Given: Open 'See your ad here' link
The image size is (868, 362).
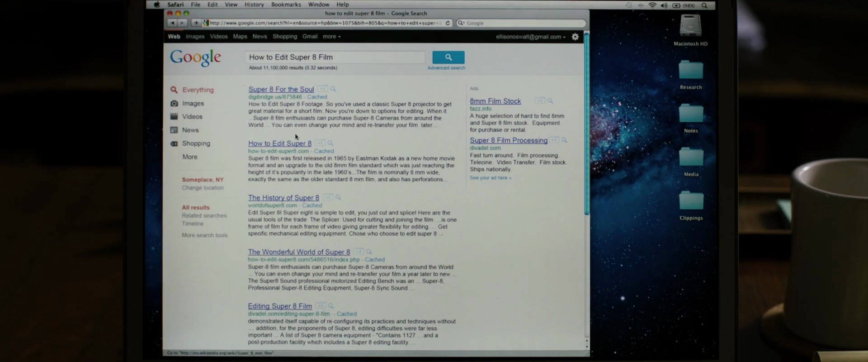Looking at the screenshot, I should [491, 178].
